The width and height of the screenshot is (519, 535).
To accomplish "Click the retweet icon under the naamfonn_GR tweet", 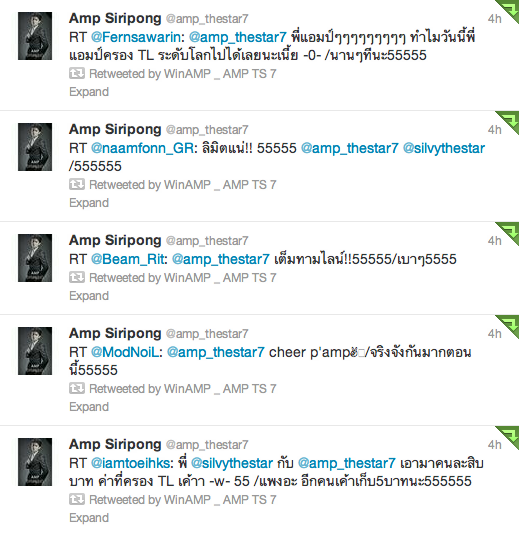I will pos(77,184).
